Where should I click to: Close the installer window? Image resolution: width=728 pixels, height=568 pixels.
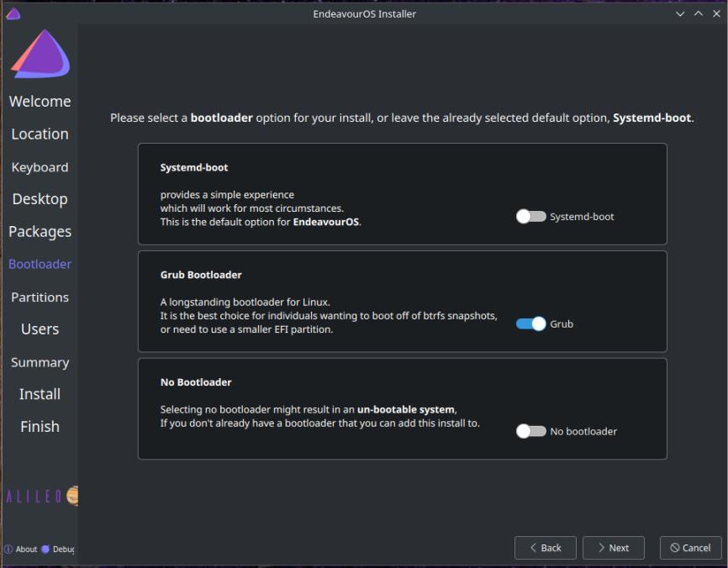[x=716, y=14]
